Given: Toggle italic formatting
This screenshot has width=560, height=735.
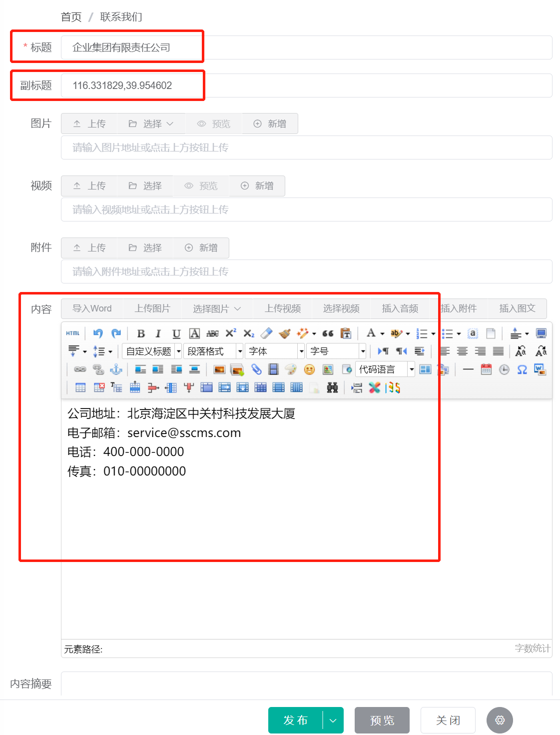Looking at the screenshot, I should pos(158,333).
